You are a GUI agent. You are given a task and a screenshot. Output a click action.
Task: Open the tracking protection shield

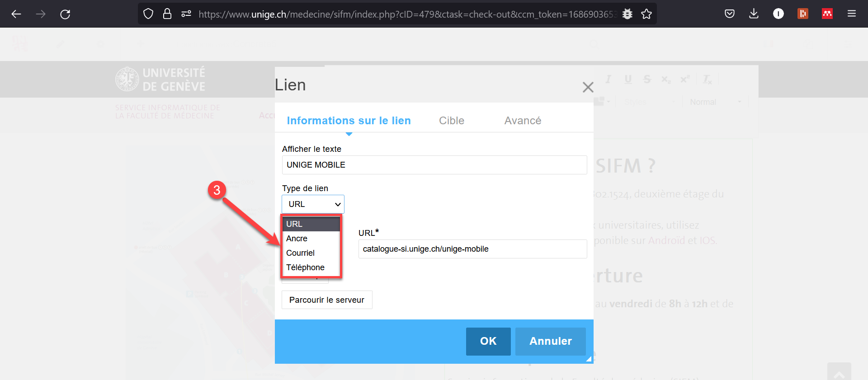[148, 14]
